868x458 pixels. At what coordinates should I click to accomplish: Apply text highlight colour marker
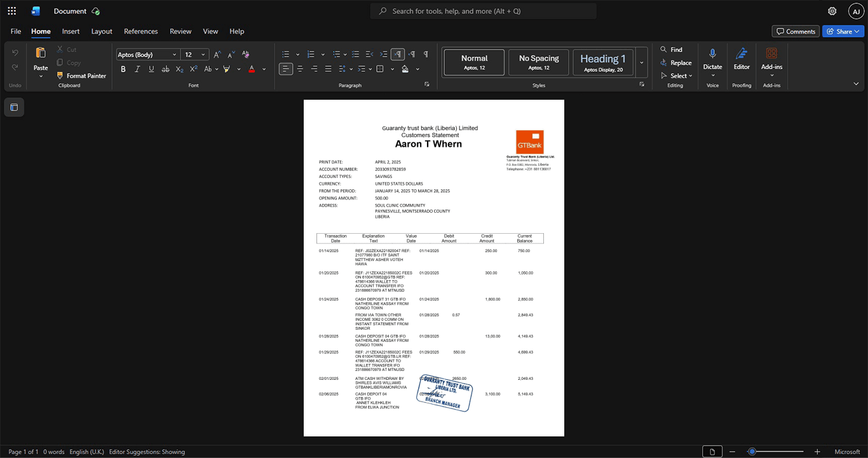click(227, 69)
